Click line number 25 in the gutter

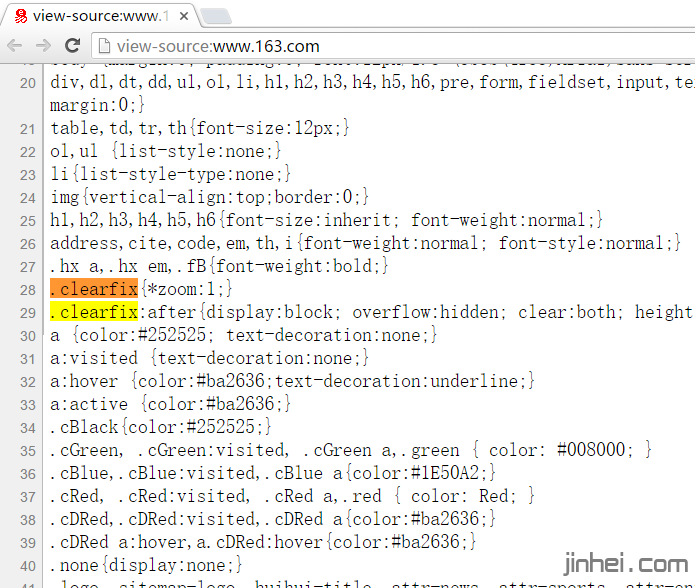pos(27,221)
